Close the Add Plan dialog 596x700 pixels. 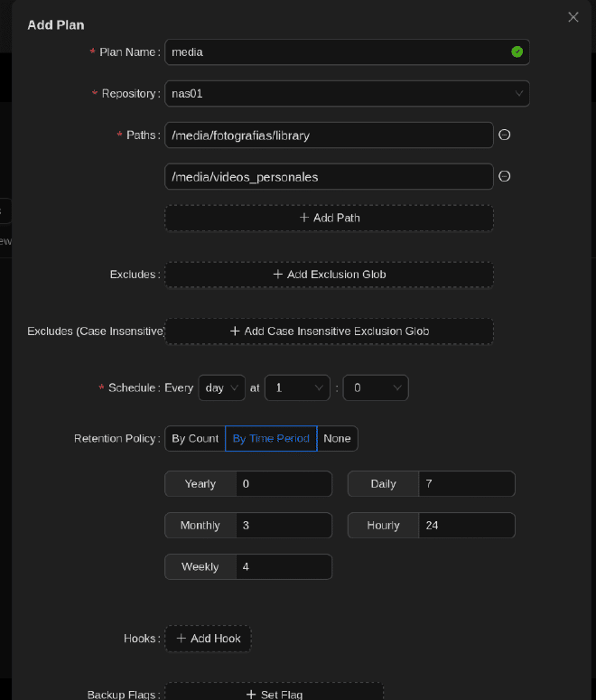tap(573, 17)
